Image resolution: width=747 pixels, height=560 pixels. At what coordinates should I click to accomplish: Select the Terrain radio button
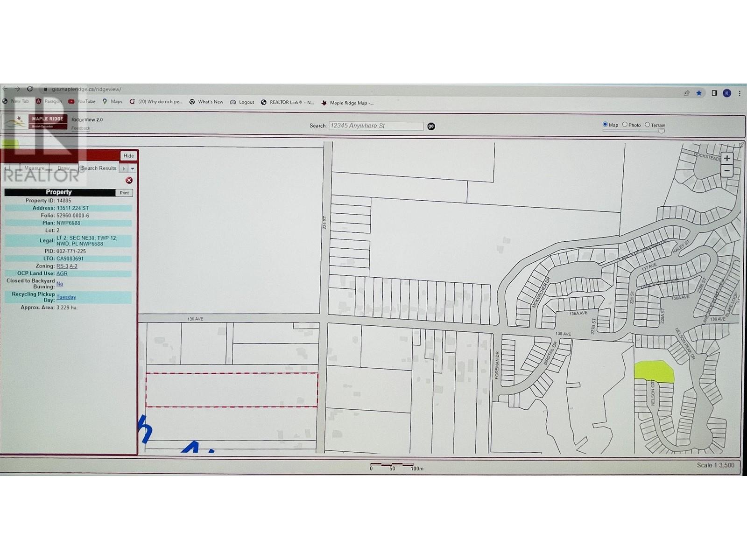point(647,125)
